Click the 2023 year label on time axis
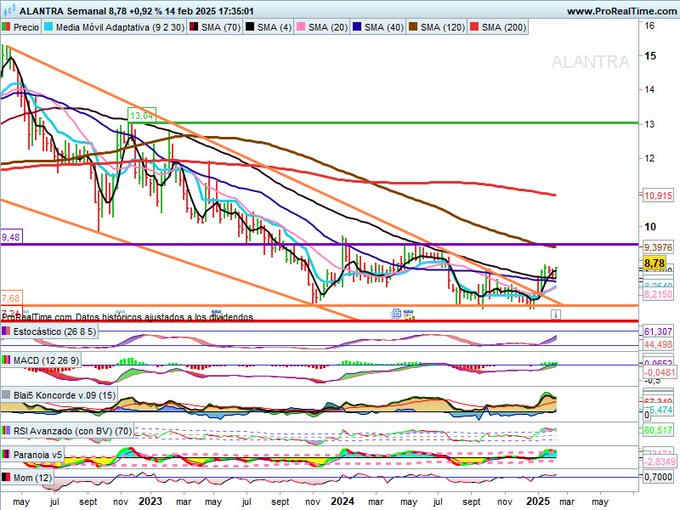 [x=150, y=502]
